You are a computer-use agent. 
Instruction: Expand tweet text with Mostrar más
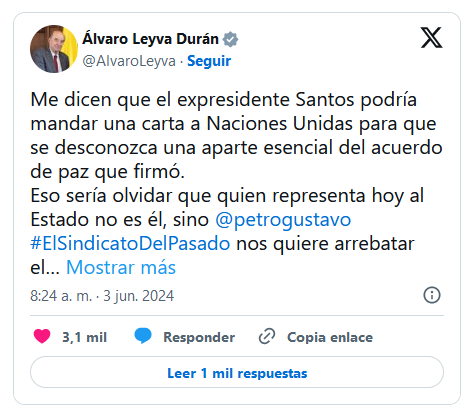[x=121, y=267]
